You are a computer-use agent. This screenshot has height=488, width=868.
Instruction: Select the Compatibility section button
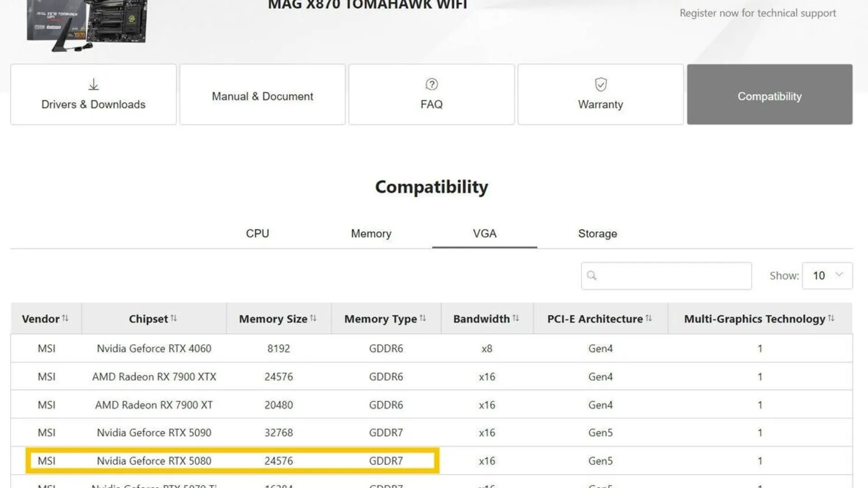[770, 94]
